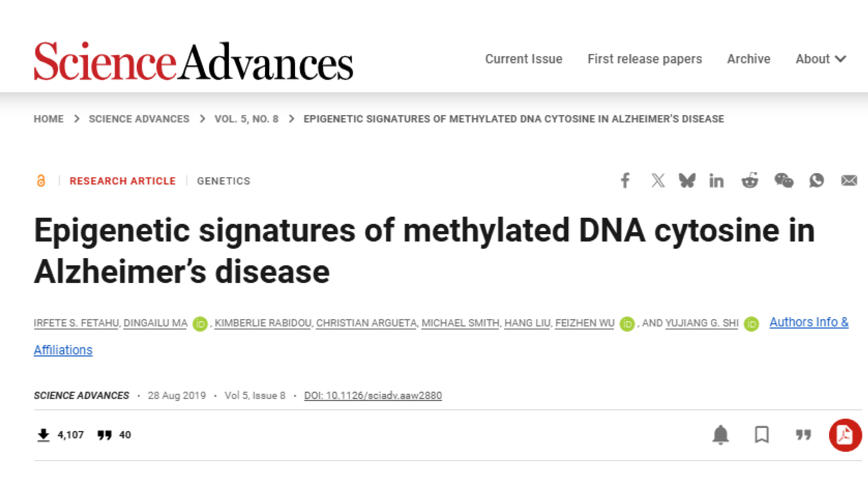Share article via WhatsApp
The height and width of the screenshot is (502, 868).
[816, 181]
